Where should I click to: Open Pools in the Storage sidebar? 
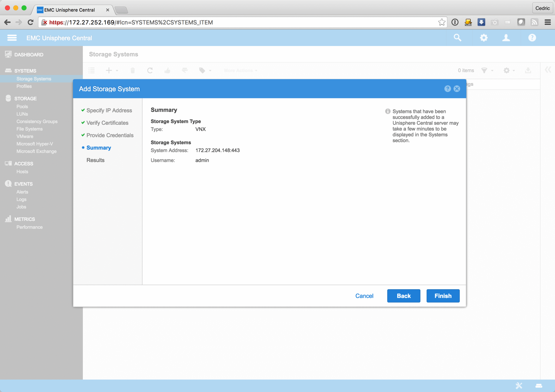[22, 106]
